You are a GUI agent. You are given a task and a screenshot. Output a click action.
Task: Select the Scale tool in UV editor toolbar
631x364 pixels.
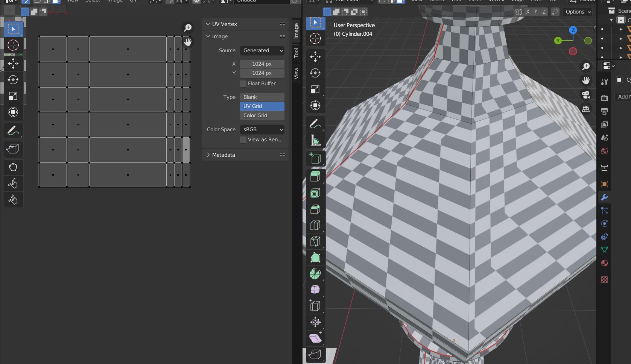pos(13,96)
